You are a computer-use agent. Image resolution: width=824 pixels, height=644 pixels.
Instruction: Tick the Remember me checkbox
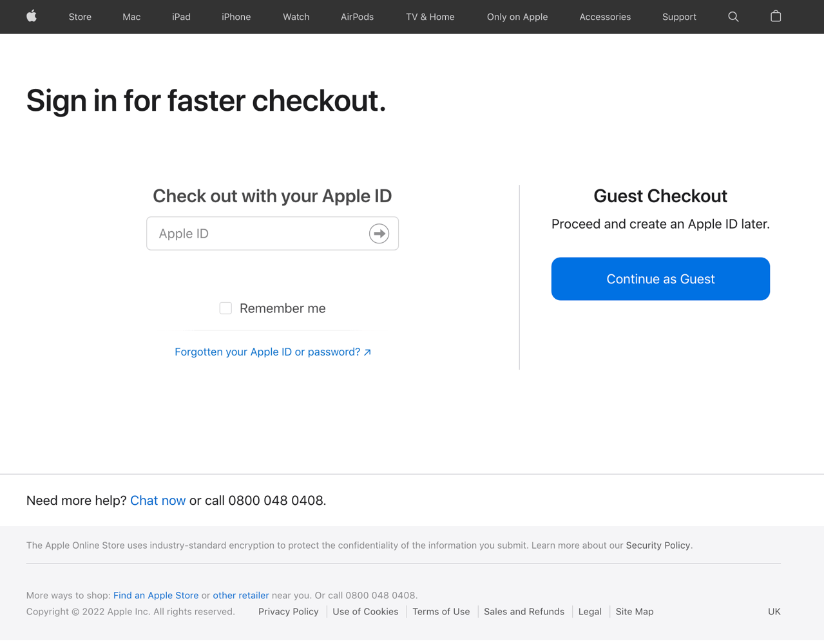[x=225, y=308]
